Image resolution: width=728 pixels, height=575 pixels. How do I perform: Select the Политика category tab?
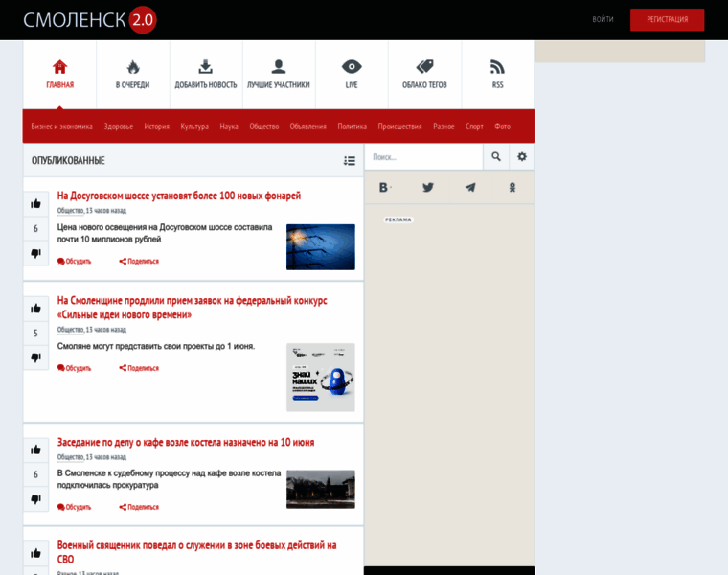pos(352,126)
